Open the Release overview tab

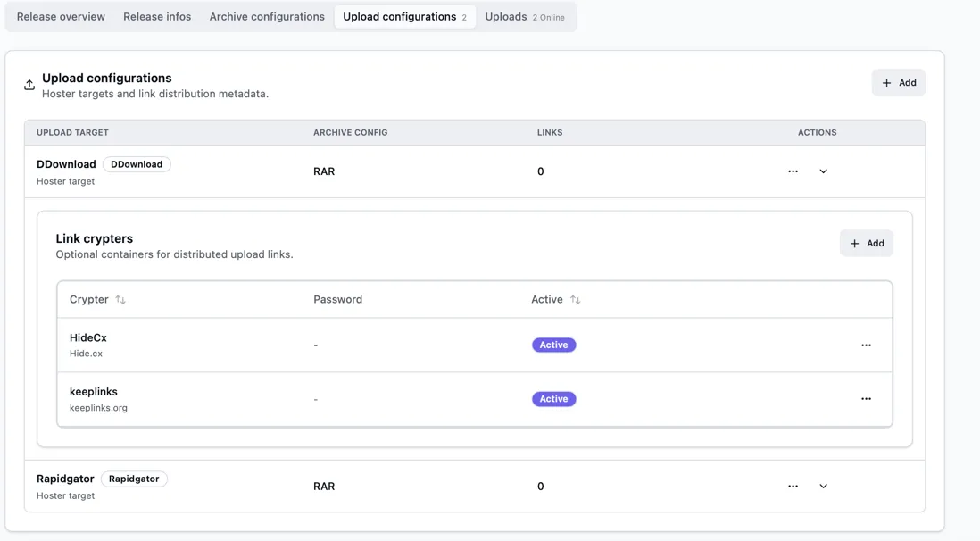pos(61,17)
